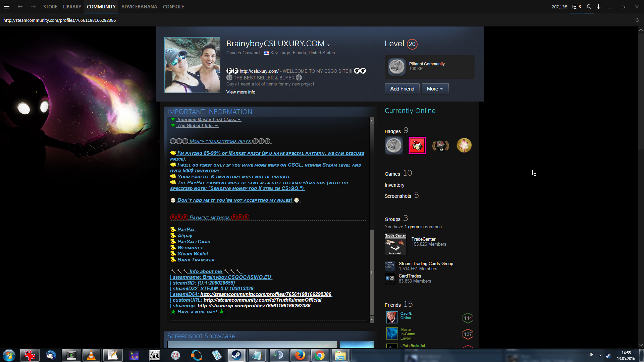
Task: Open the Pillar of Community badge icon
Action: click(x=396, y=66)
